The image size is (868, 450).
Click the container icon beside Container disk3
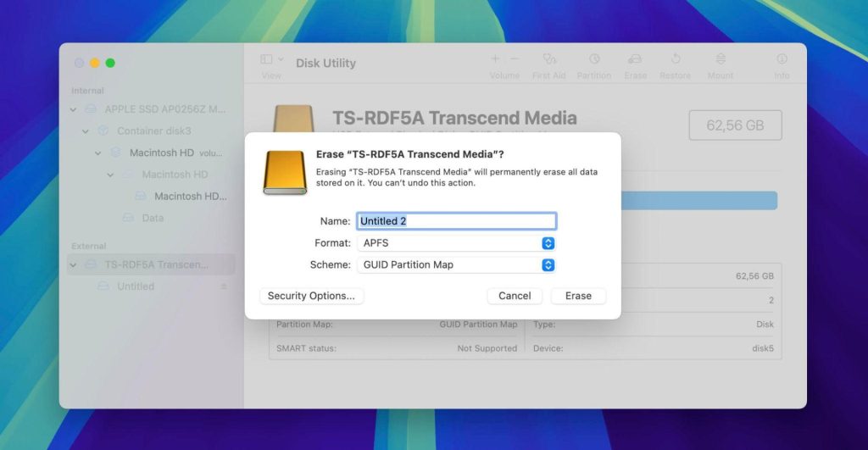pos(103,131)
